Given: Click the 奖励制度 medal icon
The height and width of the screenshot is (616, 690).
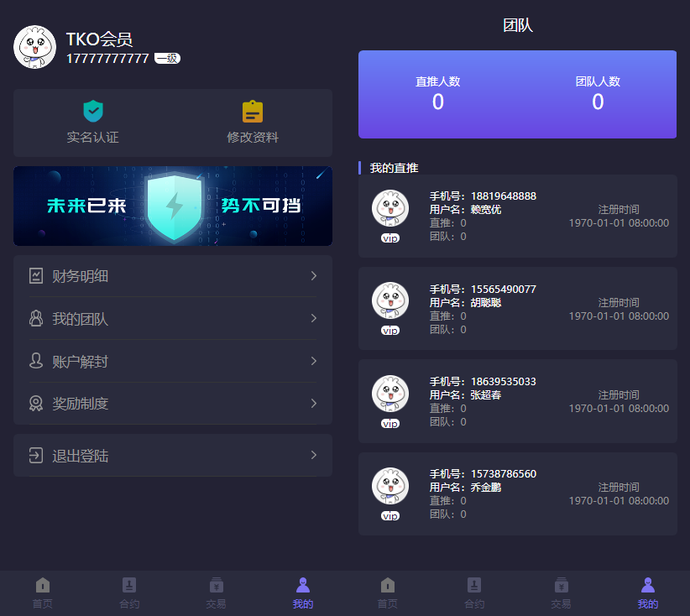Looking at the screenshot, I should (36, 403).
